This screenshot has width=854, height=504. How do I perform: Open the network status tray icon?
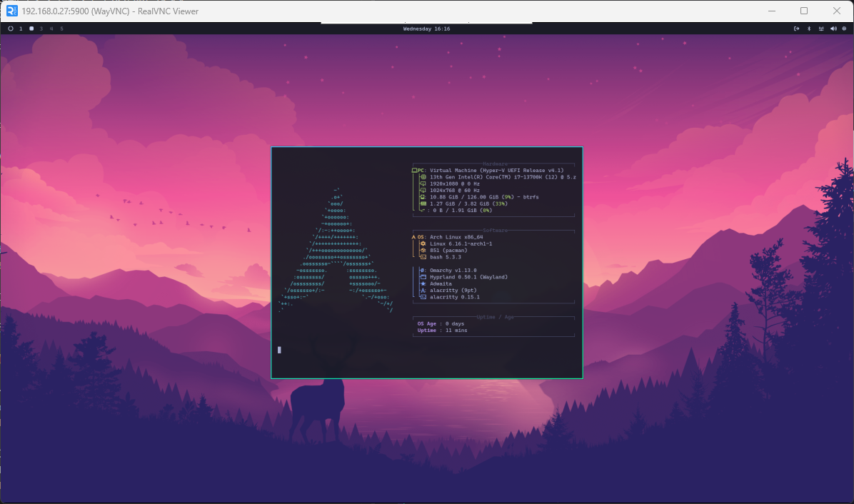point(820,29)
